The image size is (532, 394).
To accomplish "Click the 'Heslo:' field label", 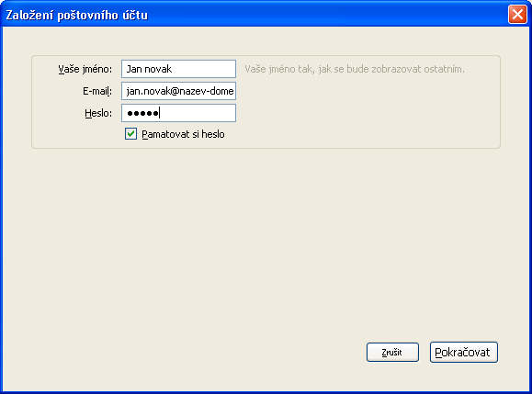I will pyautogui.click(x=98, y=113).
